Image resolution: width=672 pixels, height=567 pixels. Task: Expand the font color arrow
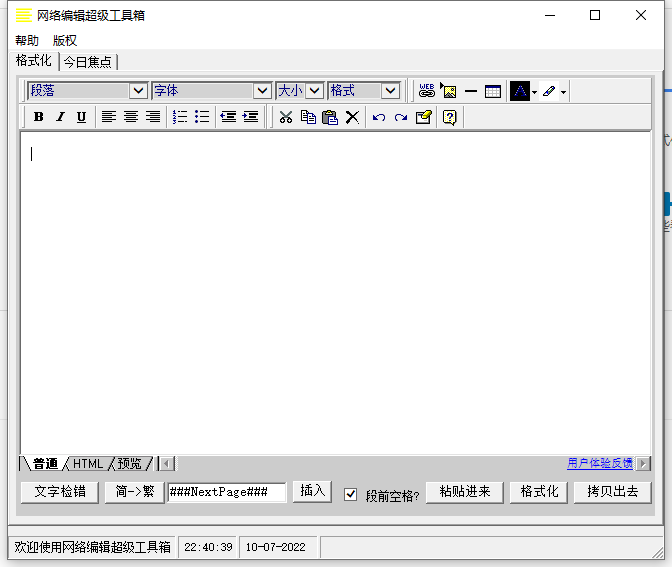pyautogui.click(x=534, y=92)
